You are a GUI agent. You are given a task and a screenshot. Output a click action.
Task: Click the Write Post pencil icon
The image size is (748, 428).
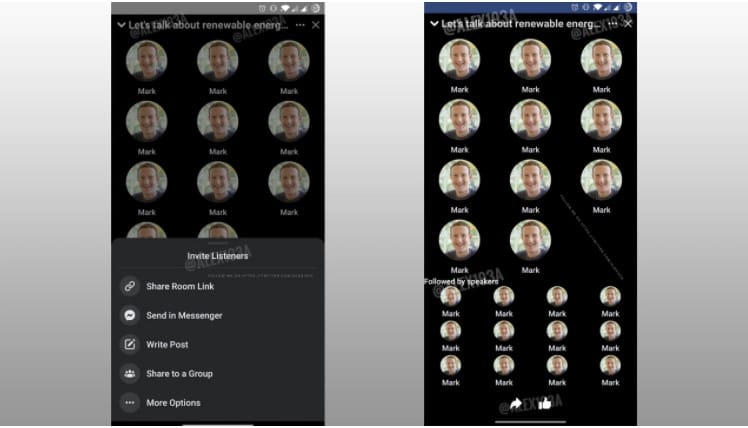(x=129, y=344)
